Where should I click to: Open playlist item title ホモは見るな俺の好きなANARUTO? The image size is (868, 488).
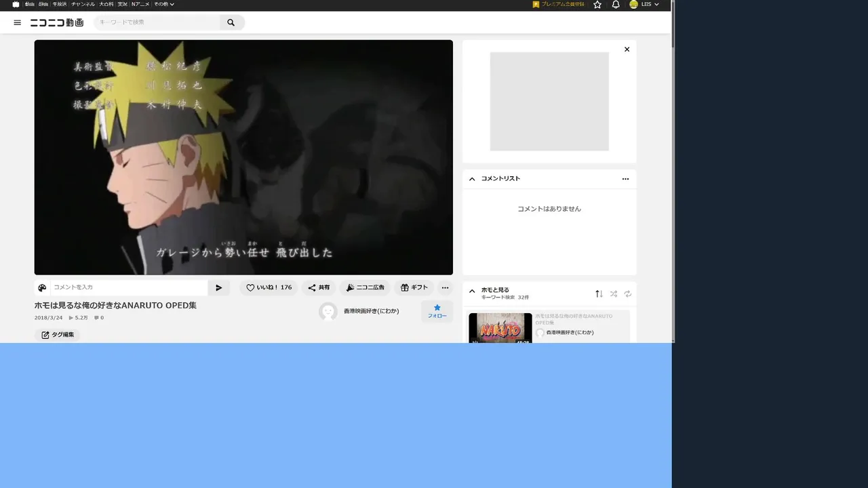click(574, 319)
